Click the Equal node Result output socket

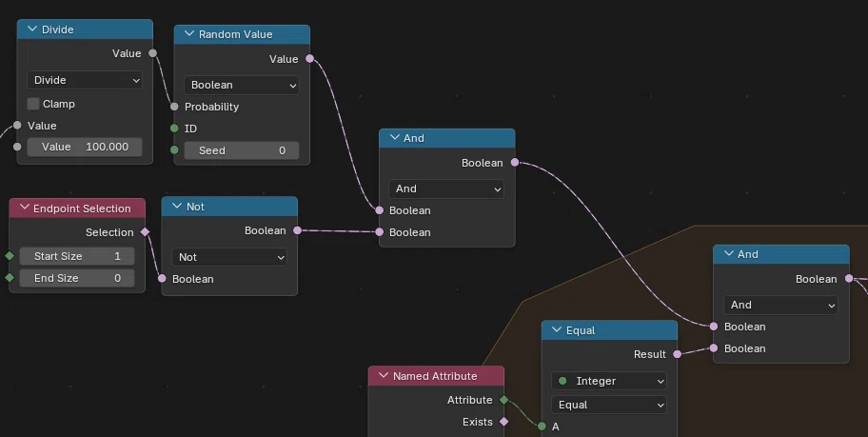click(x=678, y=354)
